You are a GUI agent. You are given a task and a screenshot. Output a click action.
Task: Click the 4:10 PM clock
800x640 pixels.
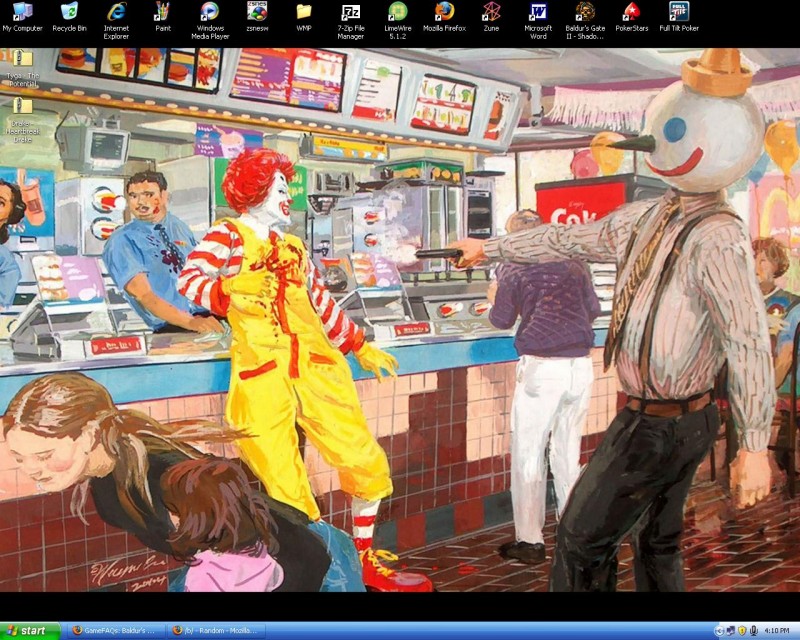click(x=777, y=631)
